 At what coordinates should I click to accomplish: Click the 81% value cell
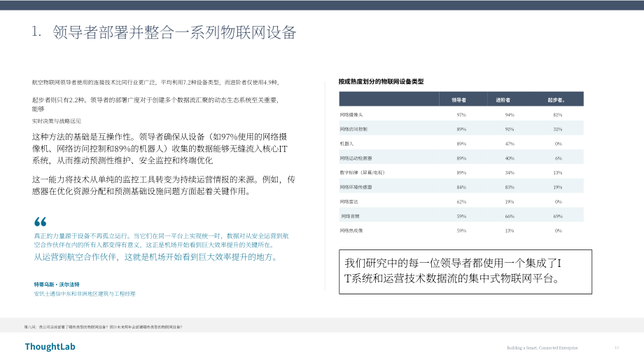tap(557, 115)
